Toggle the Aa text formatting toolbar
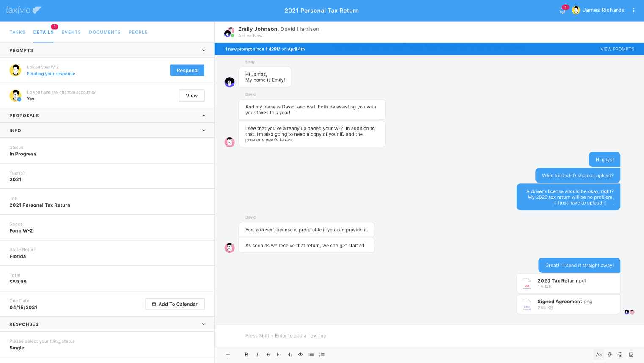The image size is (644, 363). (599, 355)
